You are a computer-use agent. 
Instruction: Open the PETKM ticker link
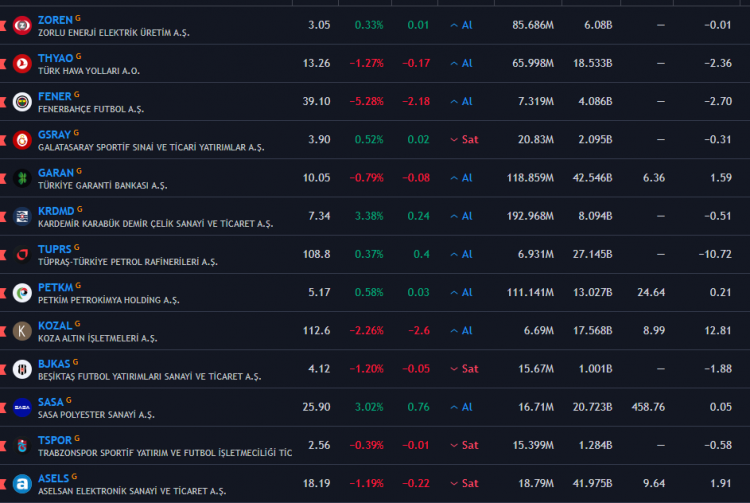(55, 287)
